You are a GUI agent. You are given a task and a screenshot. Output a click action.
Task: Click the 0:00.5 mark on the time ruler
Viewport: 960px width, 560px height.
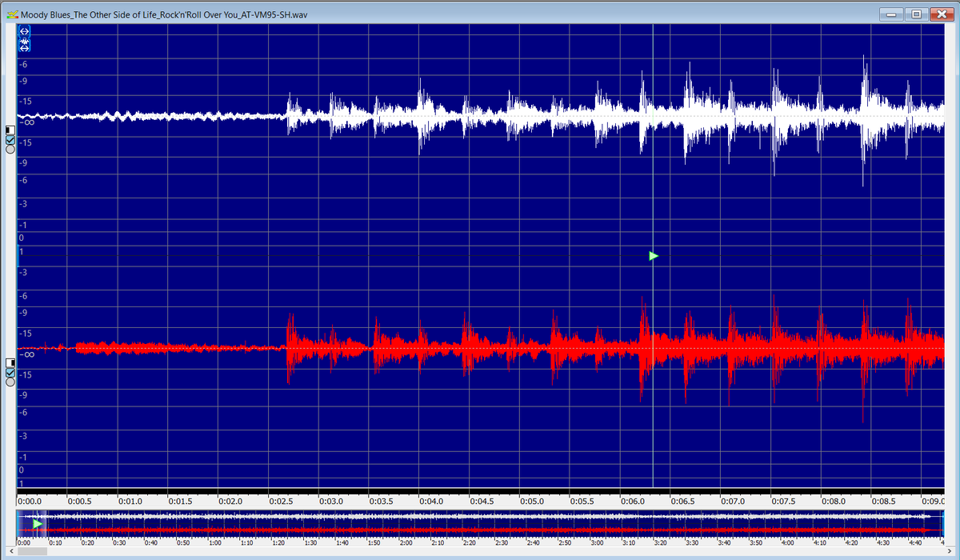(x=80, y=501)
